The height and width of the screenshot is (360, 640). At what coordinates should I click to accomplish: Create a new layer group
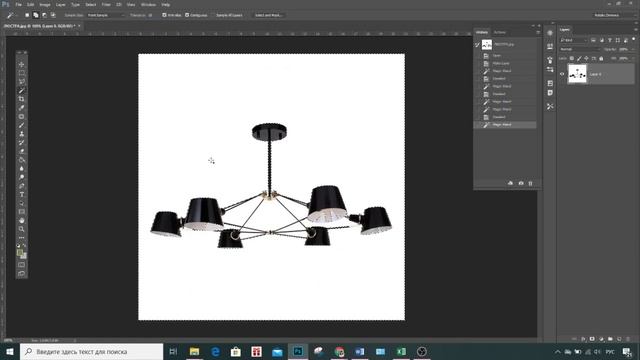click(x=610, y=339)
